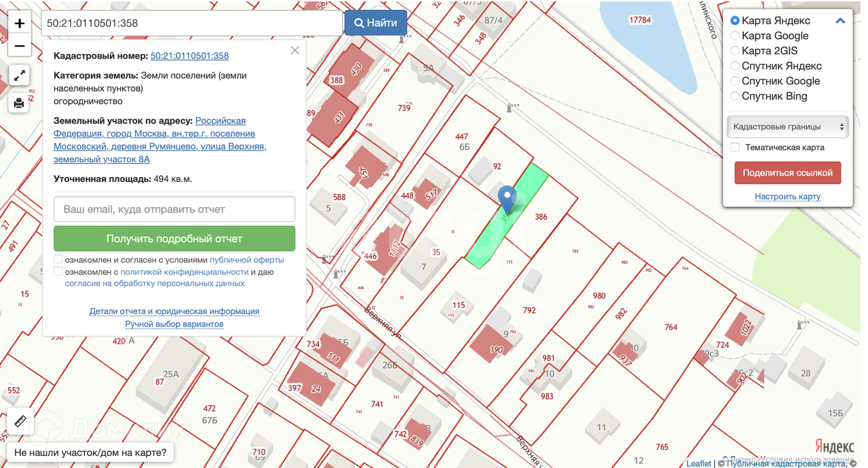Print the cadastral map

19,103
